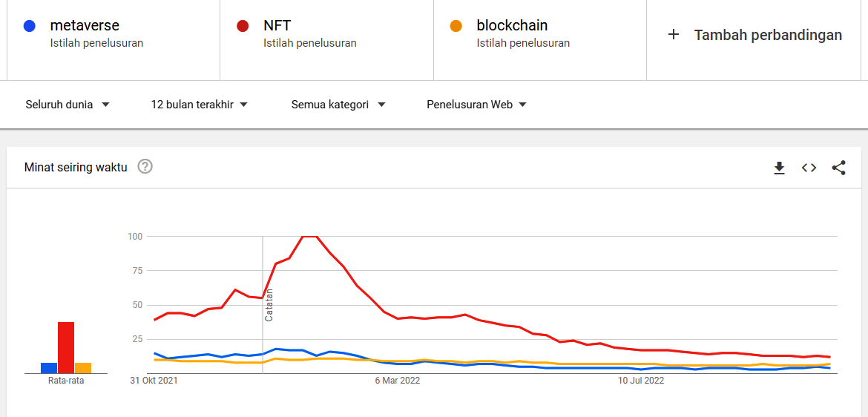Edit the metaverse search term
868x417 pixels.
coord(85,26)
